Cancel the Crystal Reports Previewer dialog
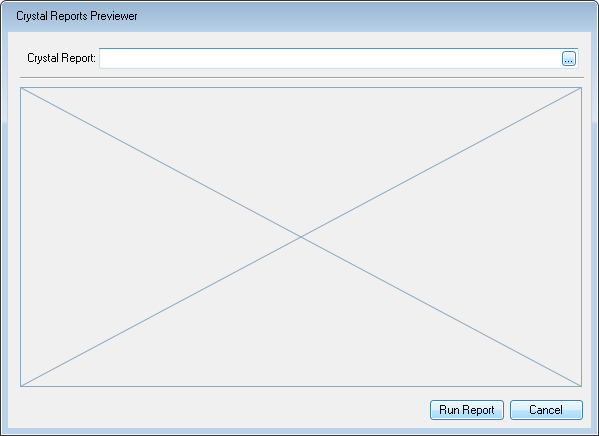Screen dimensions: 599x436 [x=546, y=410]
